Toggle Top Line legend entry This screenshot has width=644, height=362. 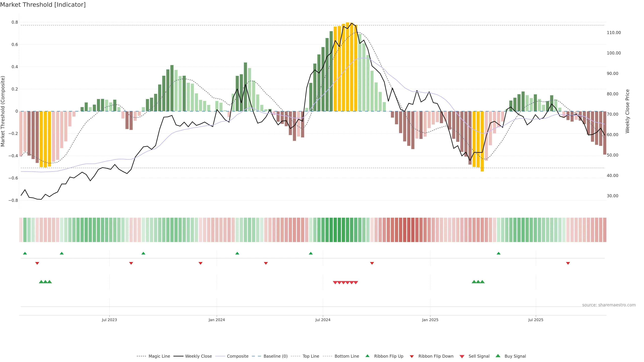click(311, 356)
